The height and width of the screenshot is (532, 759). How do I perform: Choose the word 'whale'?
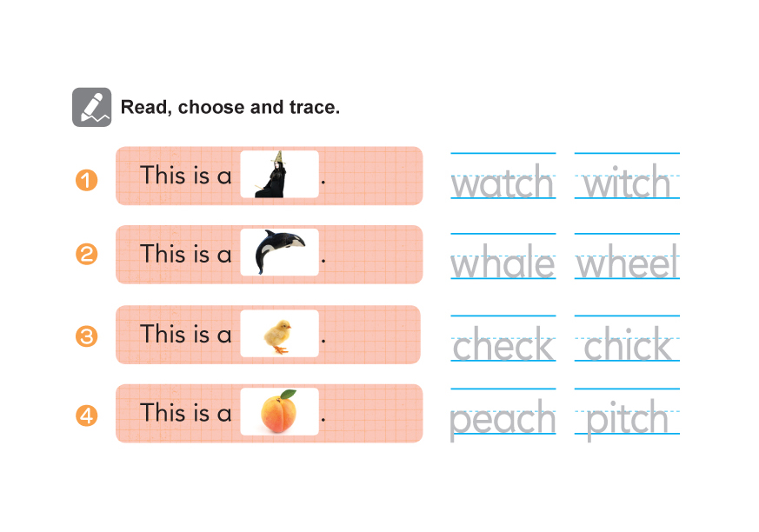click(x=503, y=263)
